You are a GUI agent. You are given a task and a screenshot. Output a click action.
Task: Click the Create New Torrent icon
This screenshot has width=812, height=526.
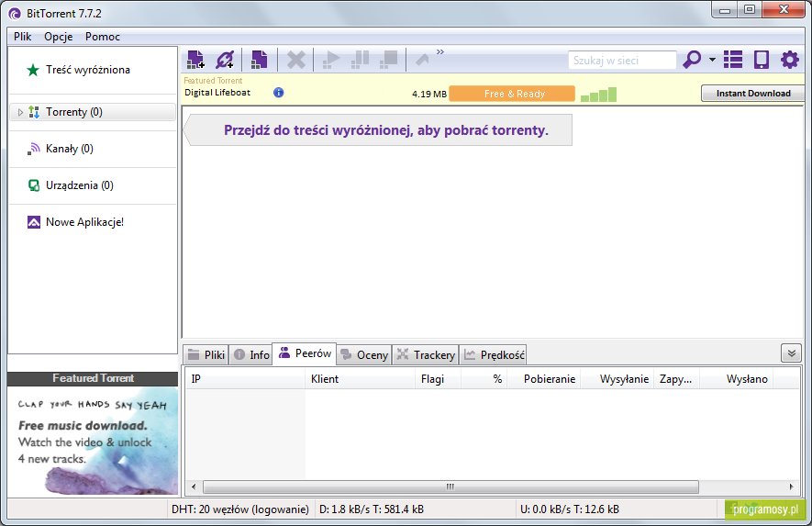pos(259,60)
